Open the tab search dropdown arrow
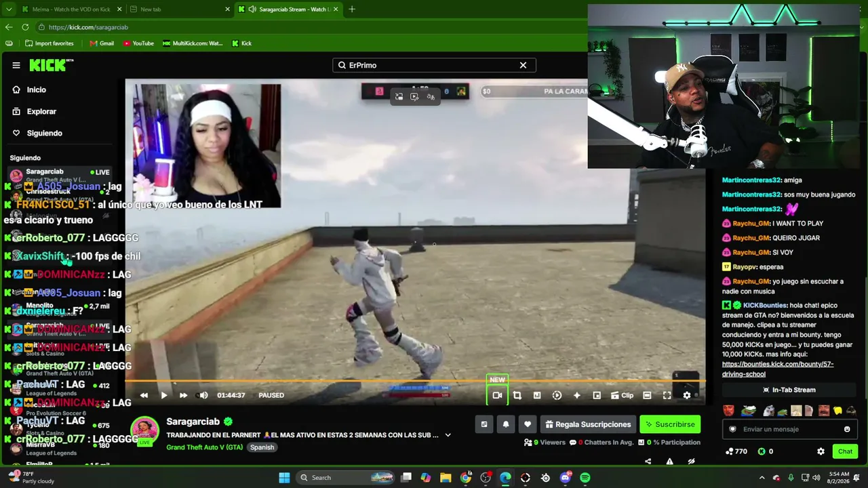 [8, 9]
